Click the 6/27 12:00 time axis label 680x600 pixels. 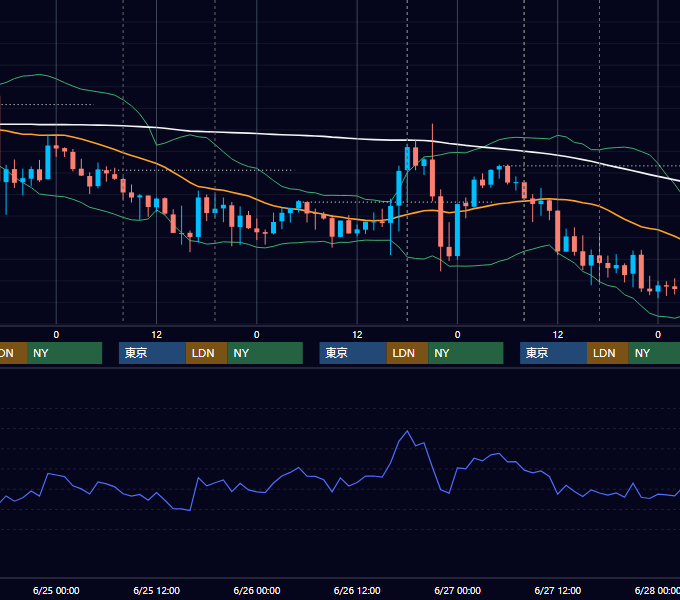(x=558, y=590)
